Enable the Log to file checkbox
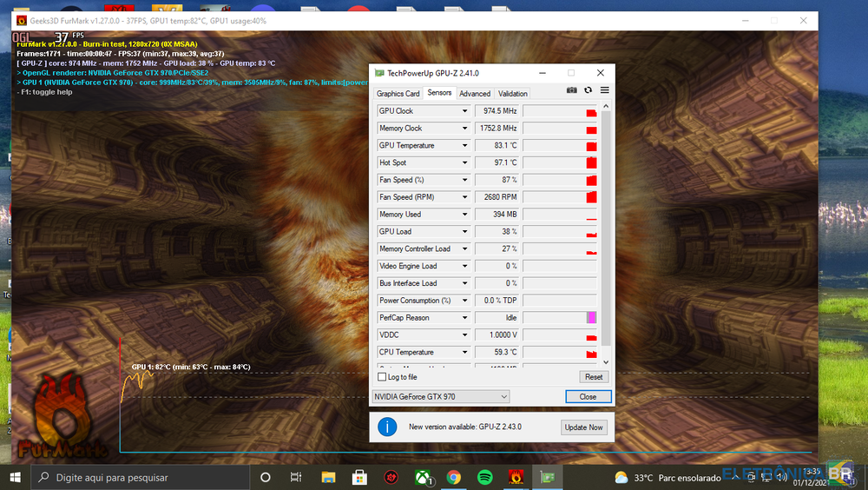Screen dimensions: 868x490 (383, 377)
